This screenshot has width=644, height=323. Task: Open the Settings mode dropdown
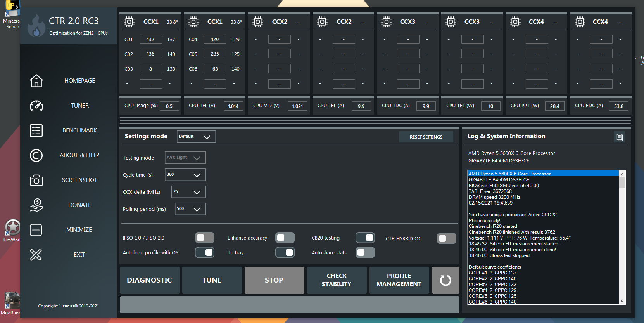[196, 137]
